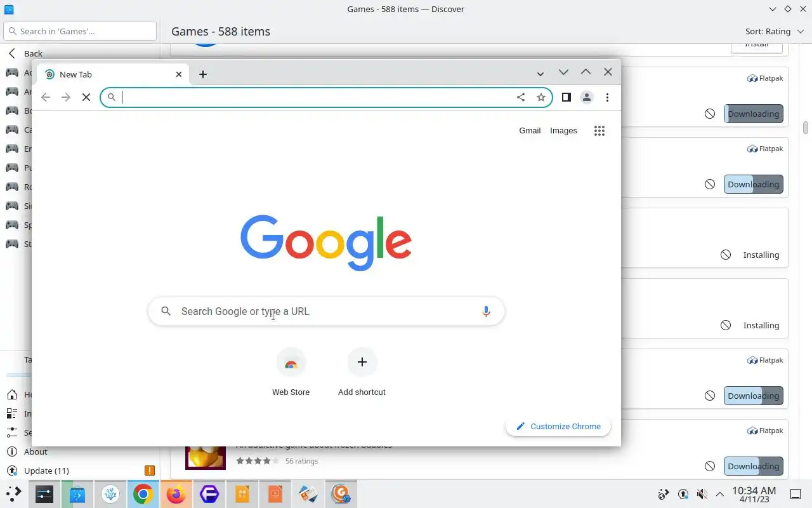Open Discover's Installed list icon

(x=11, y=413)
